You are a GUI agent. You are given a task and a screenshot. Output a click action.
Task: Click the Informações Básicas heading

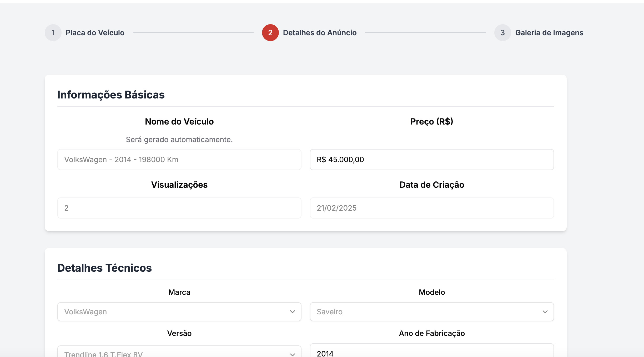(111, 95)
